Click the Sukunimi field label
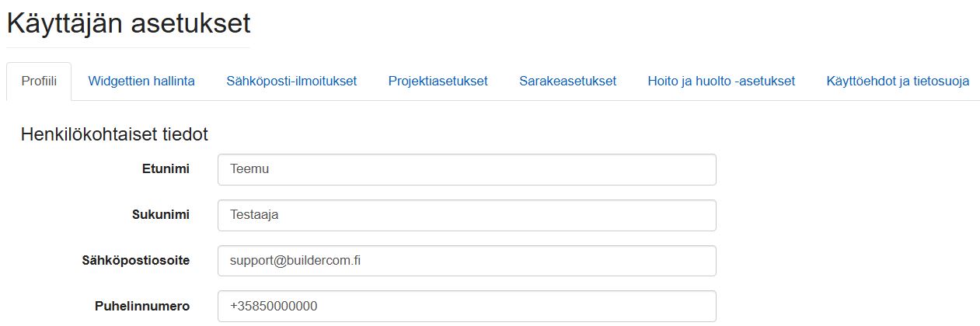Viewport: 980px width, 326px height. [x=161, y=214]
